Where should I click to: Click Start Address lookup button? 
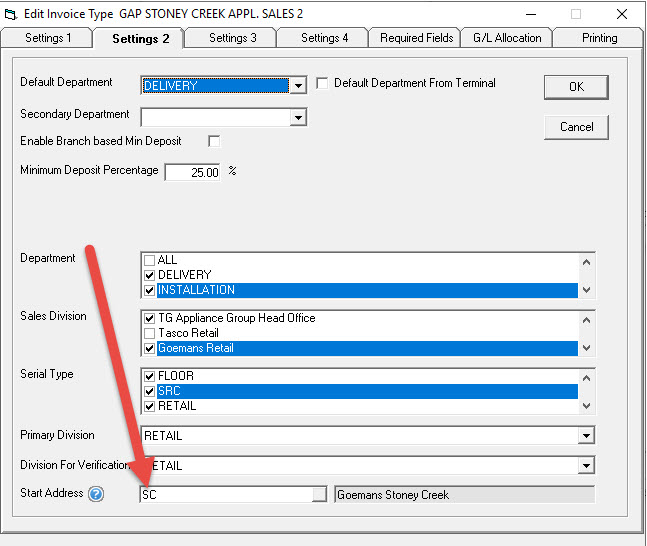pyautogui.click(x=319, y=494)
